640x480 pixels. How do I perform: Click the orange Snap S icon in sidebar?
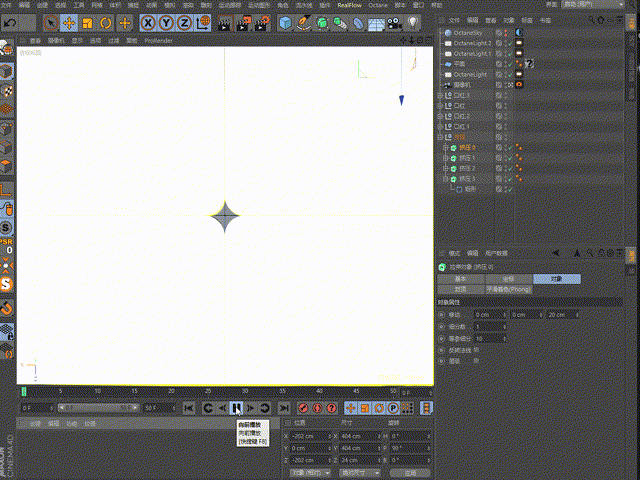[x=7, y=284]
